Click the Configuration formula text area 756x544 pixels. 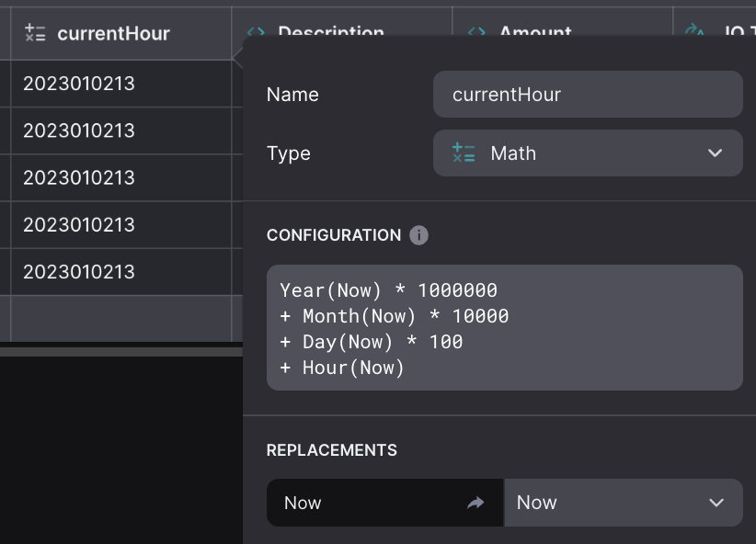(504, 328)
